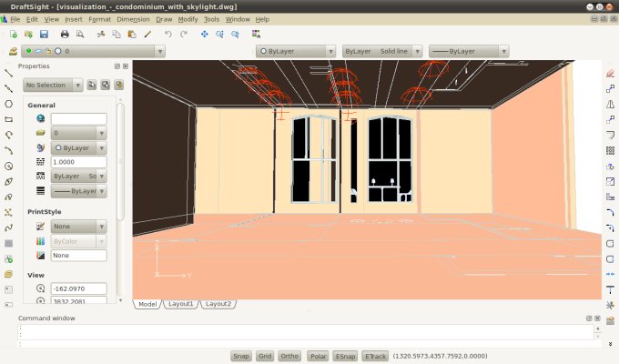Toggle ESnap mode

click(345, 356)
